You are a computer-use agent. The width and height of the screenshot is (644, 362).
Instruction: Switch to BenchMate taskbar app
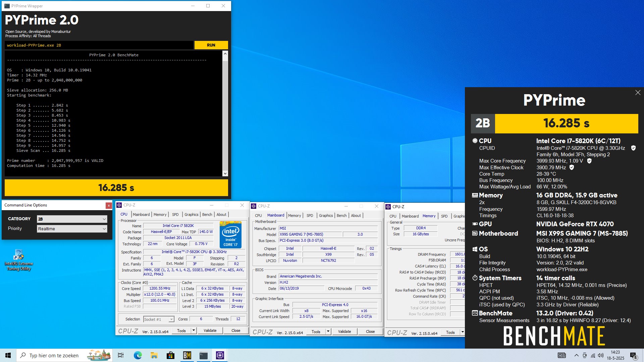tap(187, 355)
